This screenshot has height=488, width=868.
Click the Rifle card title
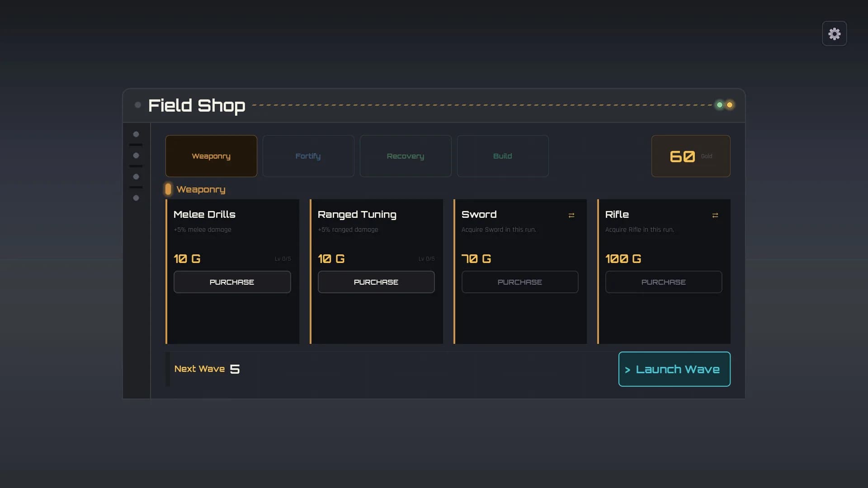click(x=617, y=214)
